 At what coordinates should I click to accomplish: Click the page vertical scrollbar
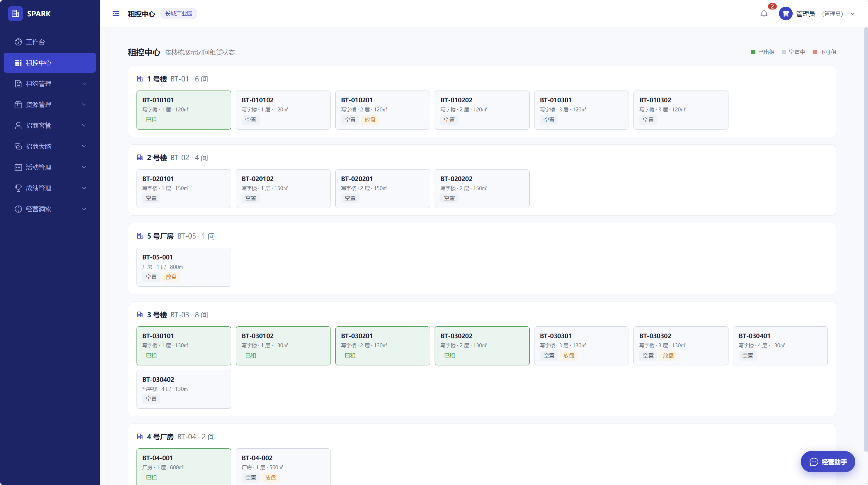point(866,239)
